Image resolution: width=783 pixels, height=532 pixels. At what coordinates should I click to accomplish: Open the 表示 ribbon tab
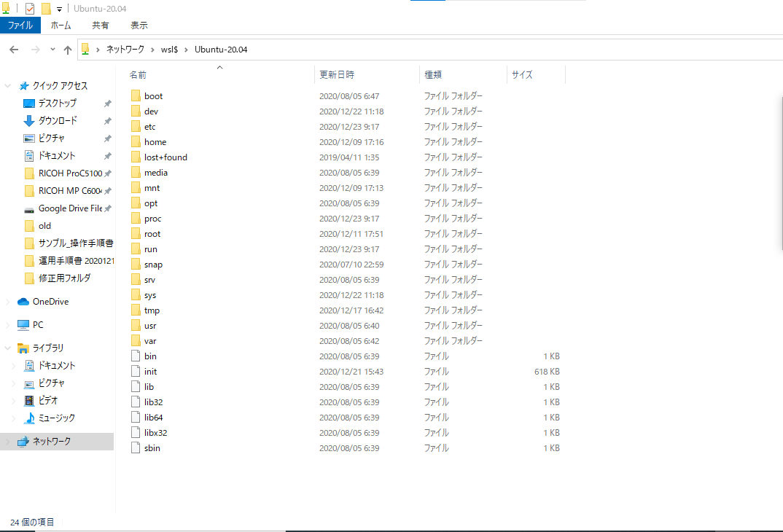(139, 25)
